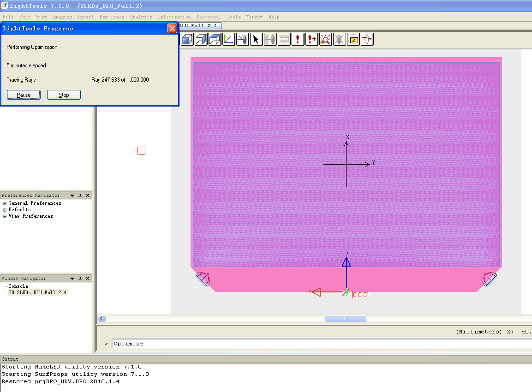Open the Help menu
Image resolution: width=532 pixels, height=392 pixels.
pyautogui.click(x=274, y=17)
